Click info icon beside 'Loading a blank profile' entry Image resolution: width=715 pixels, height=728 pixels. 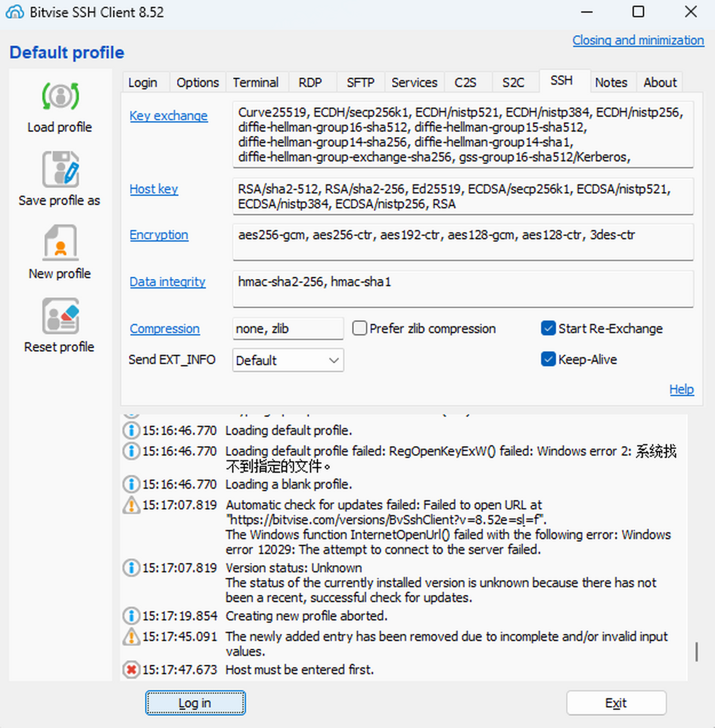pos(131,484)
